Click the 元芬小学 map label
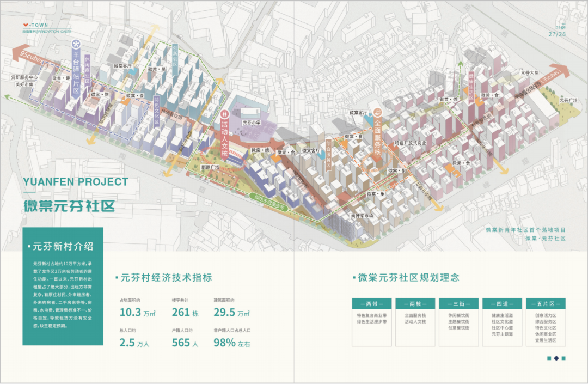Screen dimensions: 588x384 tap(252, 123)
